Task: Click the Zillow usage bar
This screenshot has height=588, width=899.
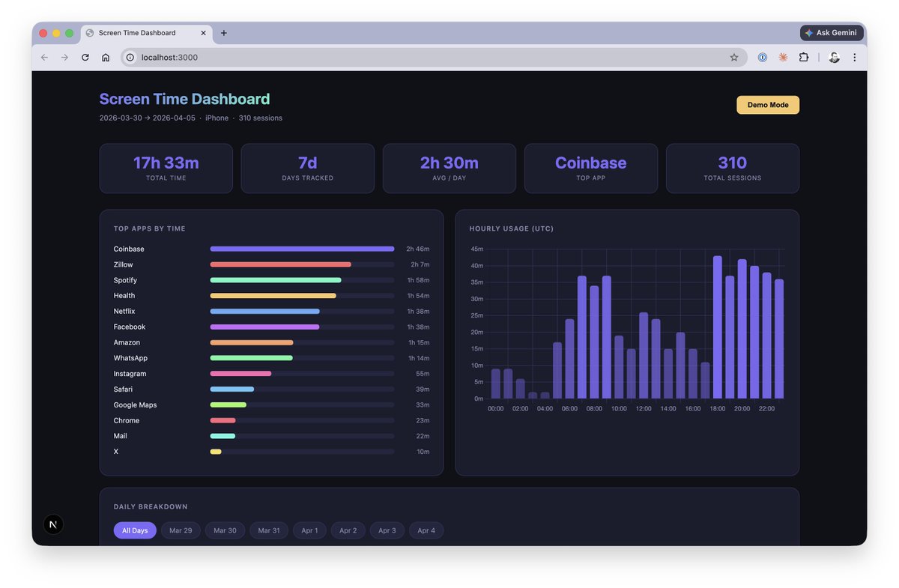Action: click(x=281, y=264)
